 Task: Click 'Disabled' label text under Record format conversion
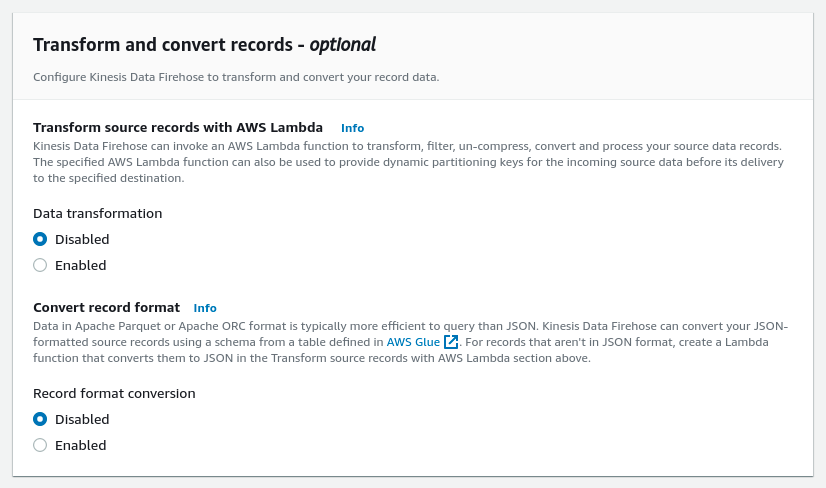pos(82,419)
